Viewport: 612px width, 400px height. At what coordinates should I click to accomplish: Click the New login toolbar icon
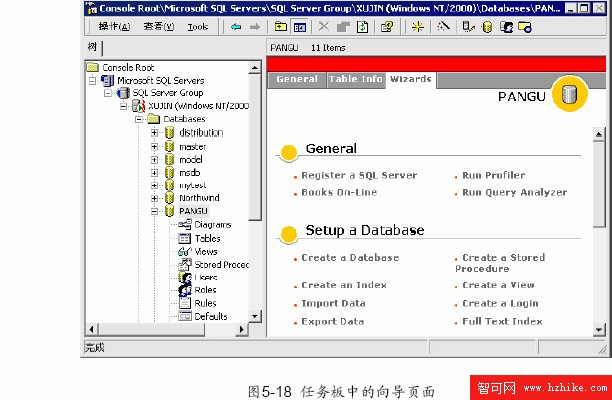click(x=506, y=27)
